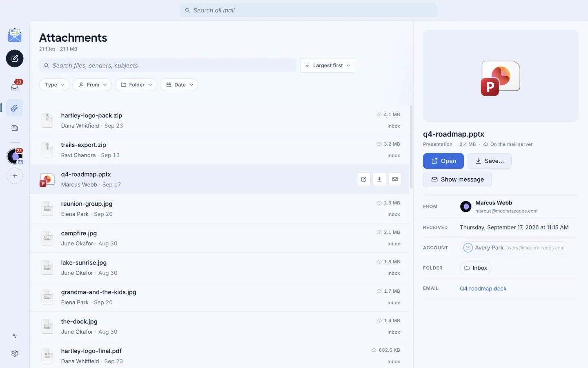Expand the Type filter dropdown
Viewport: 588px width, 368px height.
click(x=54, y=85)
